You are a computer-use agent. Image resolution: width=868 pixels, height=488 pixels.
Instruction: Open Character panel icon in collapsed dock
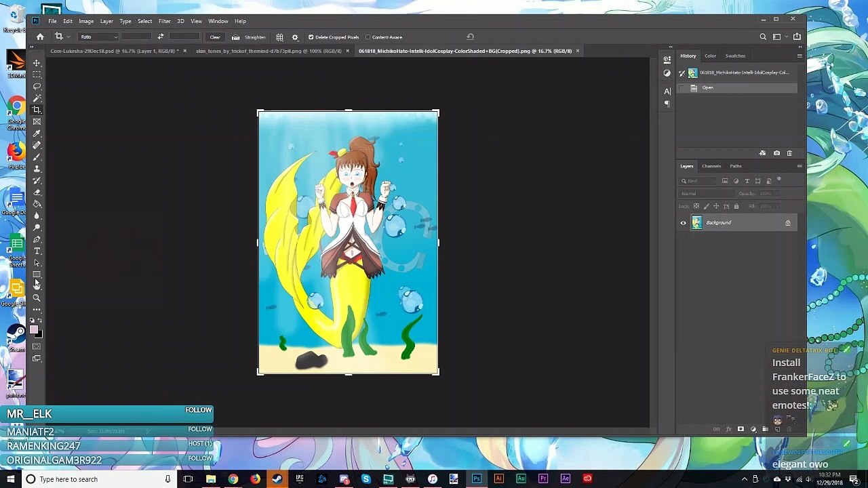tap(667, 91)
